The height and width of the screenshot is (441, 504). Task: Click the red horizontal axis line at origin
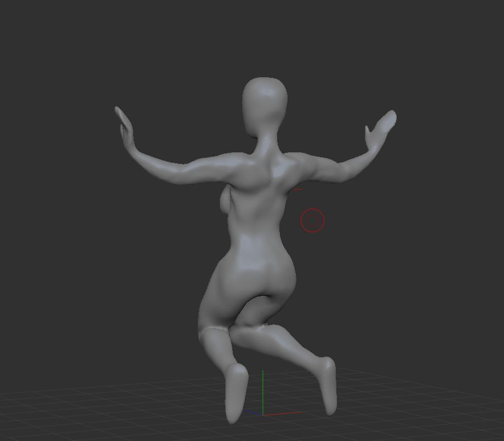(282, 414)
